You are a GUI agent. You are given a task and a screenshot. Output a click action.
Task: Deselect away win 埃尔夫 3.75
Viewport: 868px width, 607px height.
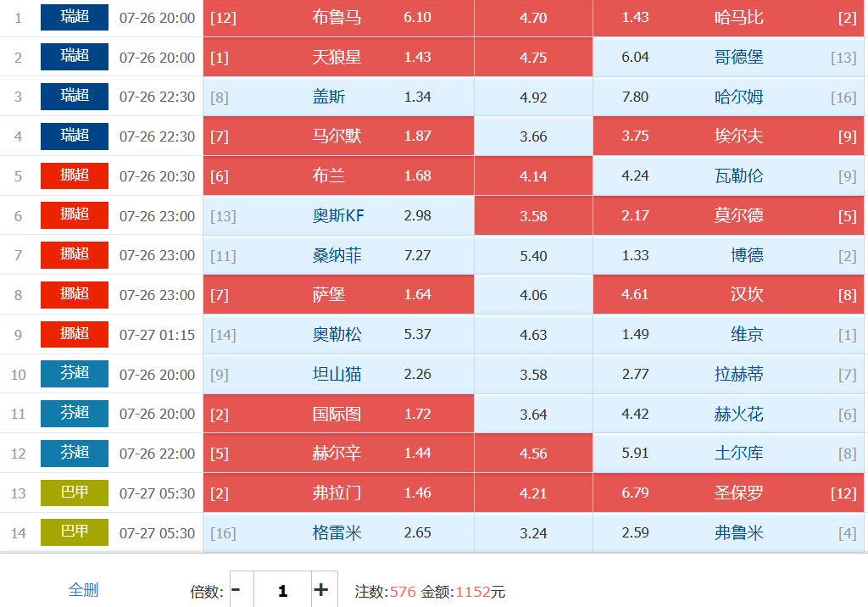pyautogui.click(x=728, y=136)
